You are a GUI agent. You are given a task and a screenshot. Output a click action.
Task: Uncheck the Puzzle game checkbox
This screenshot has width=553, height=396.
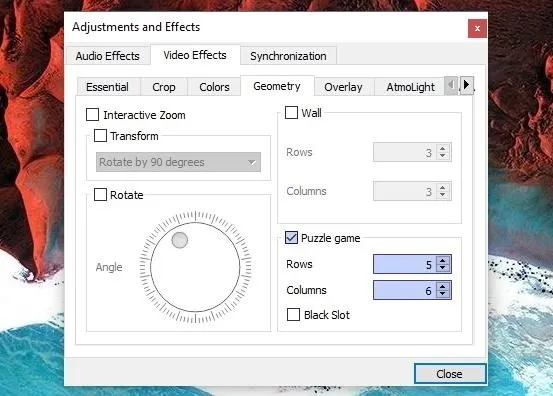click(x=291, y=238)
